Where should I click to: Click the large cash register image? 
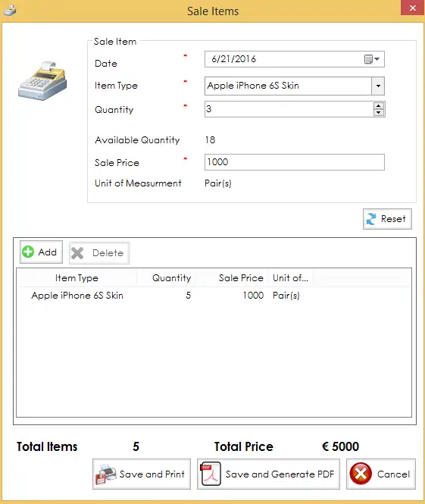(42, 80)
